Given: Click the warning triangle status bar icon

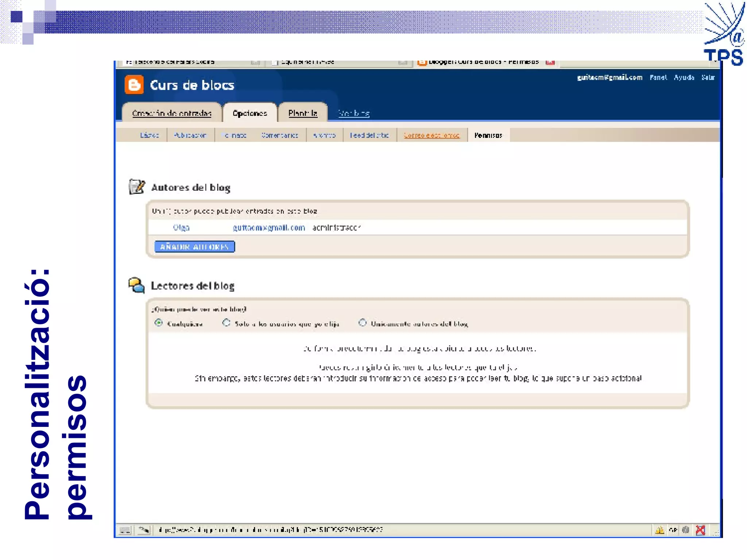Looking at the screenshot, I should tap(659, 530).
